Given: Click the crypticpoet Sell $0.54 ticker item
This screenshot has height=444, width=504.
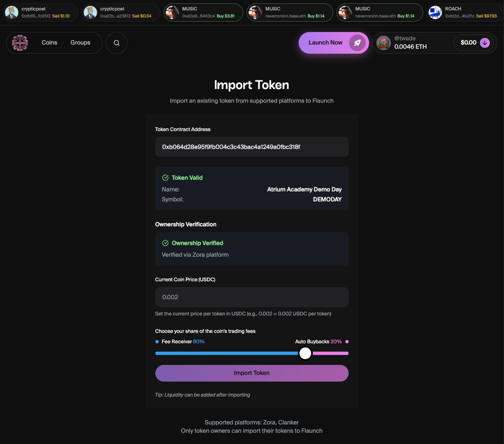Looking at the screenshot, I should click(121, 12).
